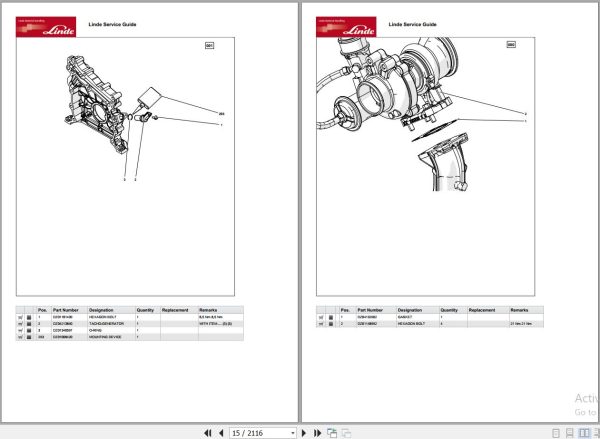Image resolution: width=600 pixels, height=439 pixels.
Task: Advance to the next page
Action: (304, 433)
